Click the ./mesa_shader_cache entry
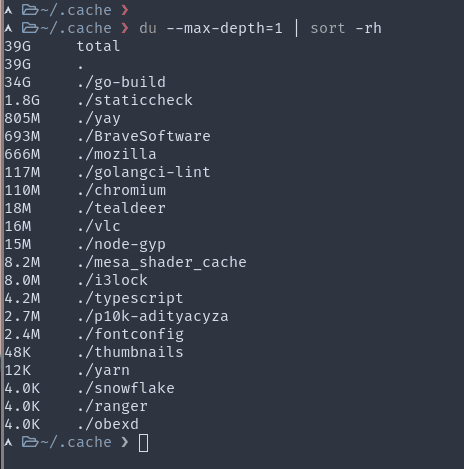 click(x=162, y=262)
